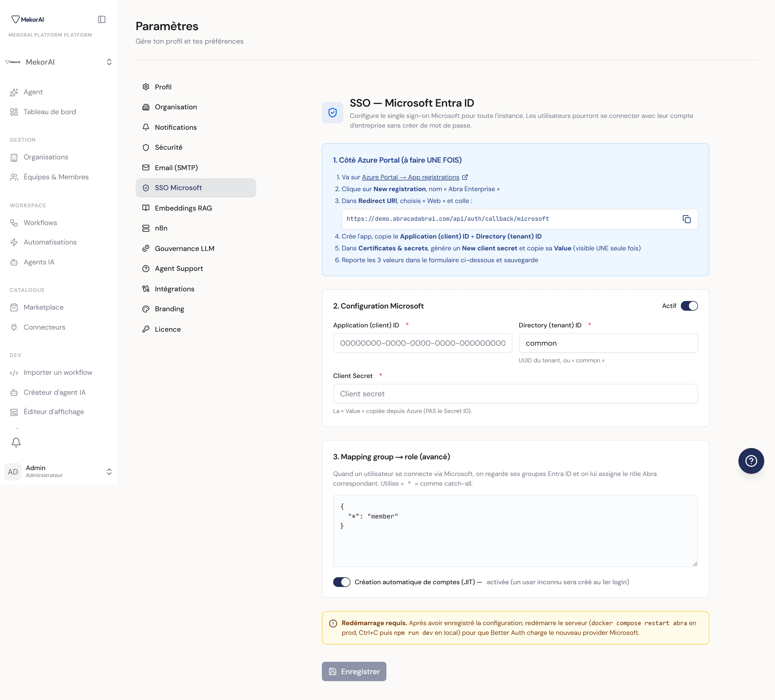
Task: Click the "UUID du tenant, ou « common »" hint
Action: click(x=561, y=360)
